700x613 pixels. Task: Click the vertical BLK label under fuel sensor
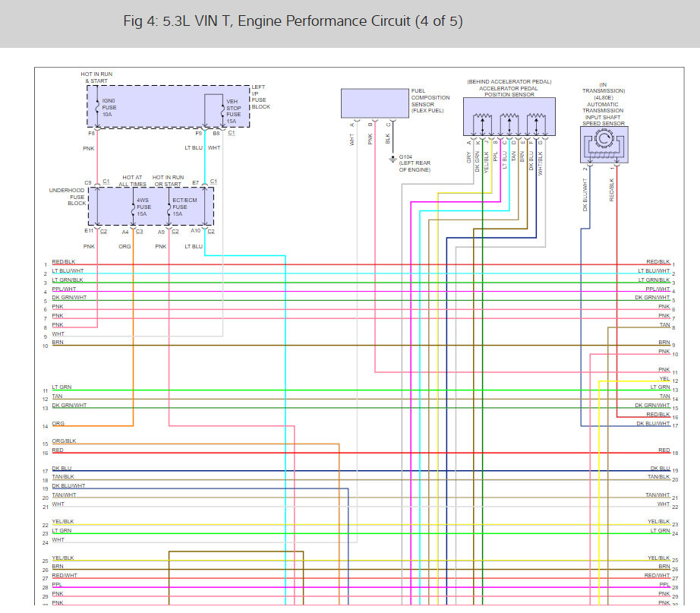387,139
